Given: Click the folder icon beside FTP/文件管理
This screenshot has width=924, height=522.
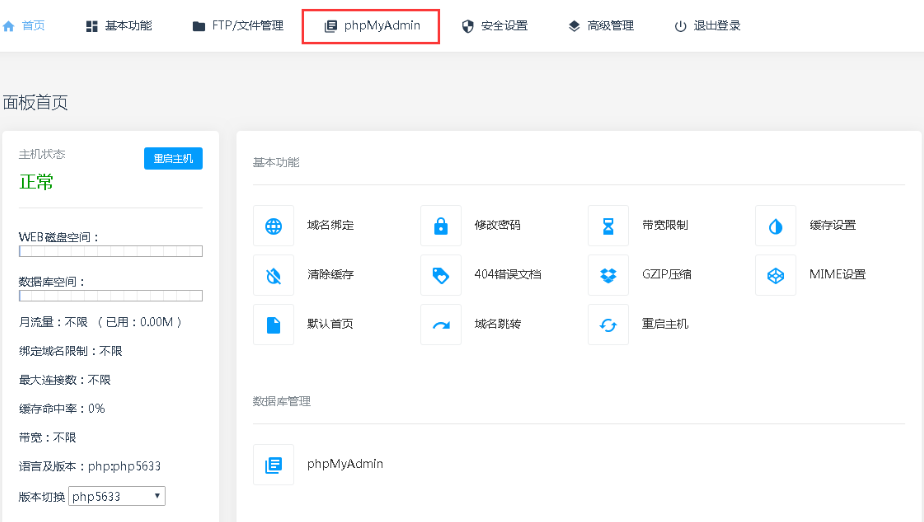Looking at the screenshot, I should tap(199, 26).
